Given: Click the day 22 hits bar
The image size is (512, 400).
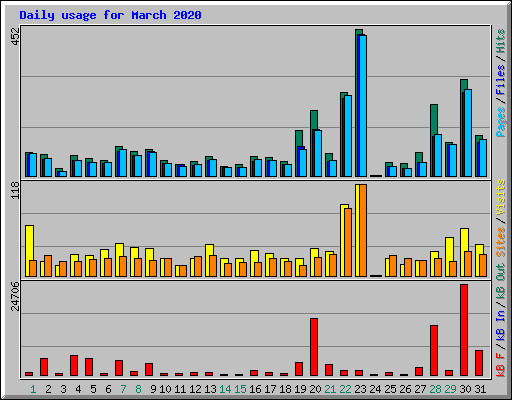Looking at the screenshot, I should (344, 134).
